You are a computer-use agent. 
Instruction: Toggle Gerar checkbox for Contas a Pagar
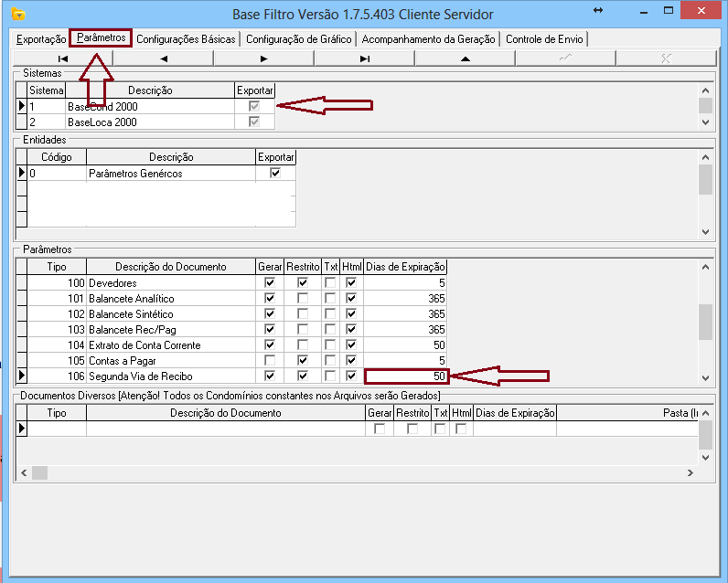(x=270, y=360)
